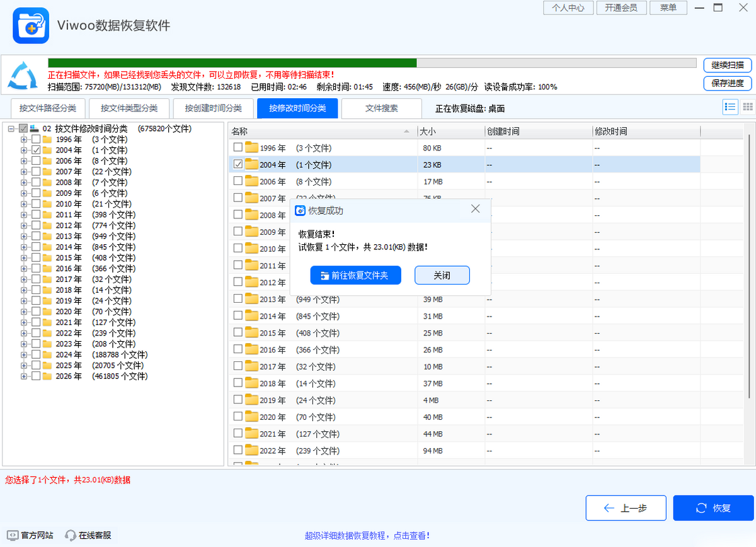
Task: Expand the 2026 年 tree node
Action: click(24, 376)
